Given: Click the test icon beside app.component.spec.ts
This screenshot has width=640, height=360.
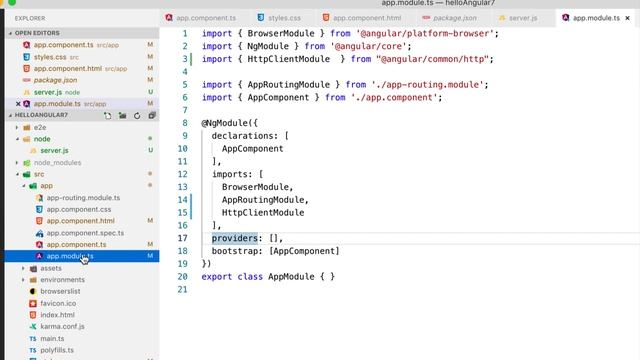Looking at the screenshot, I should tap(39, 233).
